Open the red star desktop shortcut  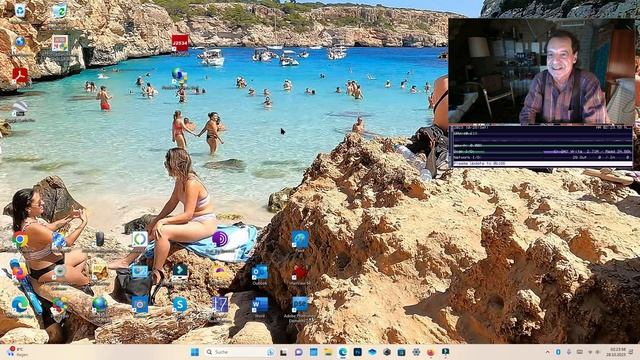tap(300, 272)
